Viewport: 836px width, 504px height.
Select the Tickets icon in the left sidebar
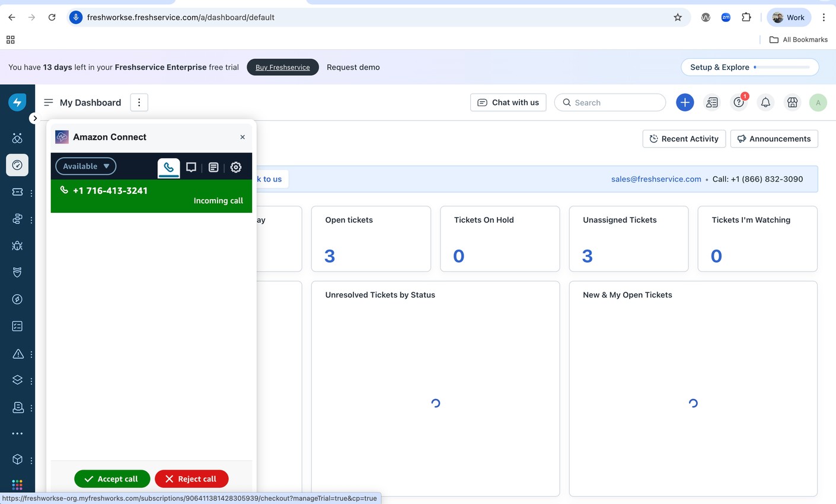click(x=17, y=193)
